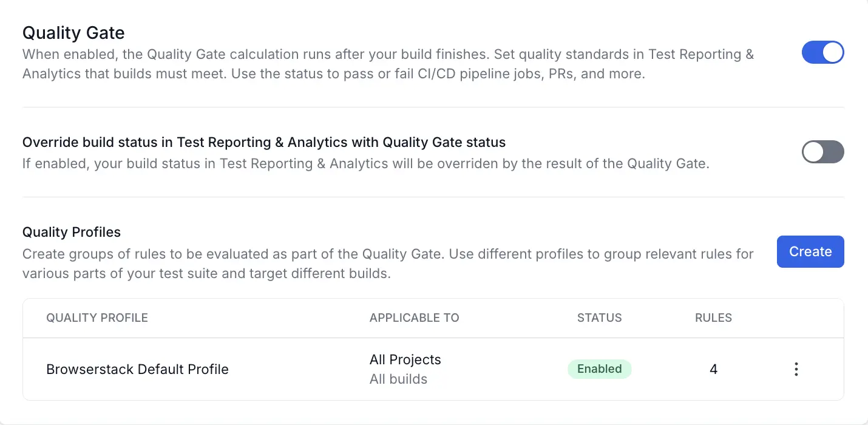Click the override description starting 'If enabled'
Viewport: 868px width, 425px height.
[365, 164]
